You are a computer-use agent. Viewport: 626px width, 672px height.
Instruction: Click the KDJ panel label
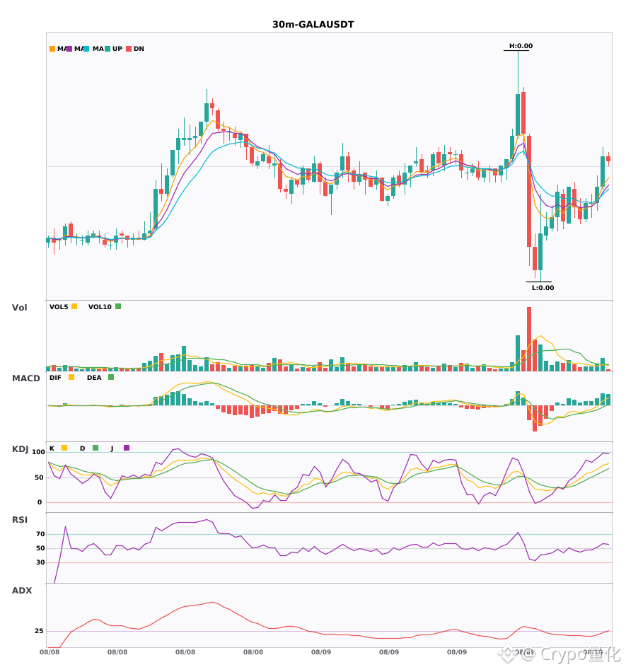20,449
